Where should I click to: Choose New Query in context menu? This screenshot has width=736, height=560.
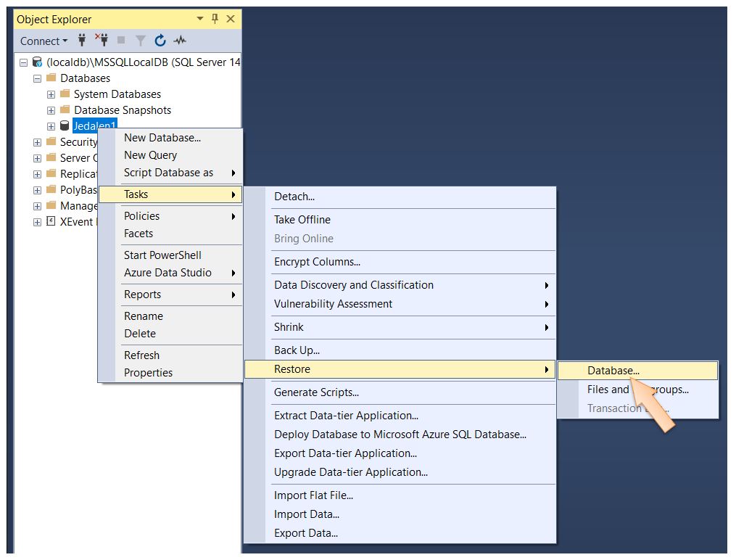pos(150,155)
